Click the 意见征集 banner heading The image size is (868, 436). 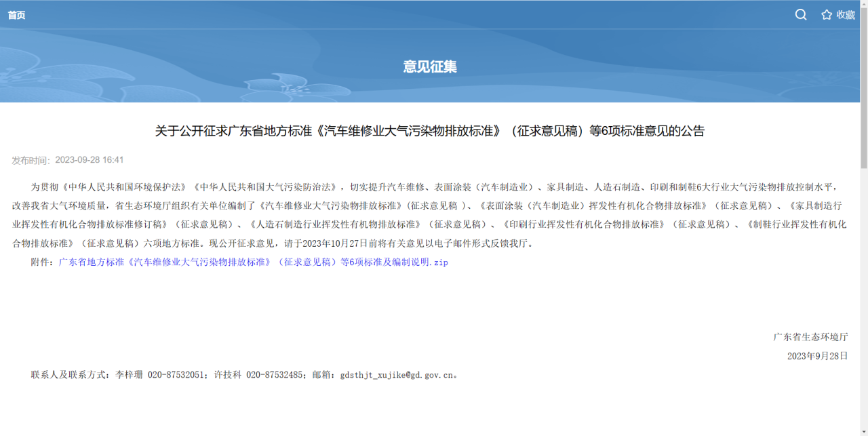430,66
